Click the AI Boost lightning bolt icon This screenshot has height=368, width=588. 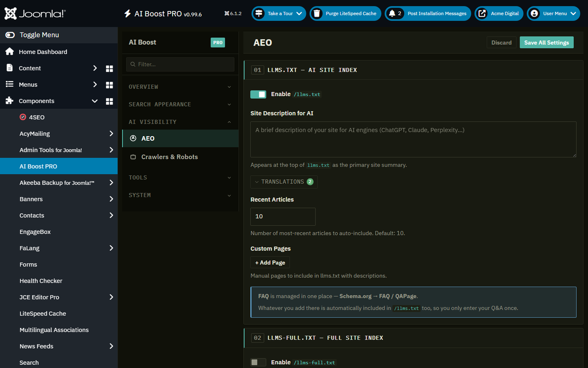point(128,14)
